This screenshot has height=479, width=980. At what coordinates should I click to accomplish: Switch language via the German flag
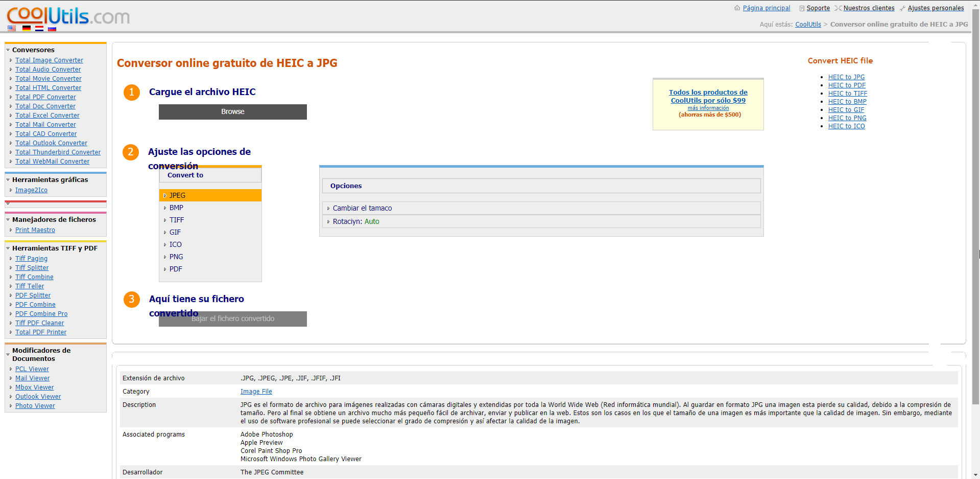27,29
